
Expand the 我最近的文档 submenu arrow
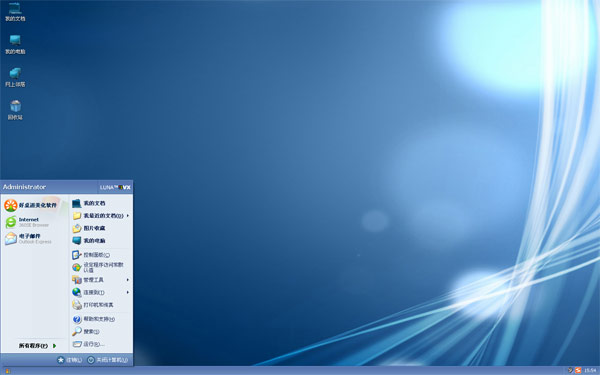pyautogui.click(x=128, y=215)
